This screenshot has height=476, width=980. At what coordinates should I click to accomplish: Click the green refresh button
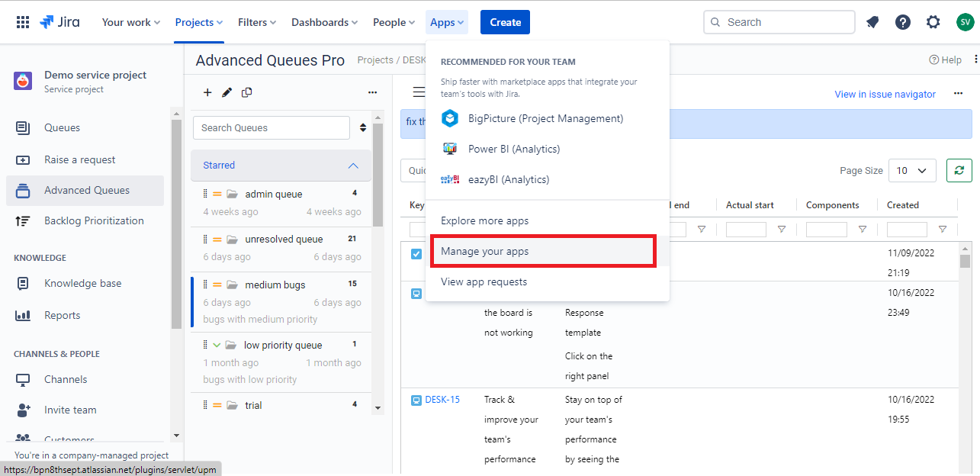959,170
